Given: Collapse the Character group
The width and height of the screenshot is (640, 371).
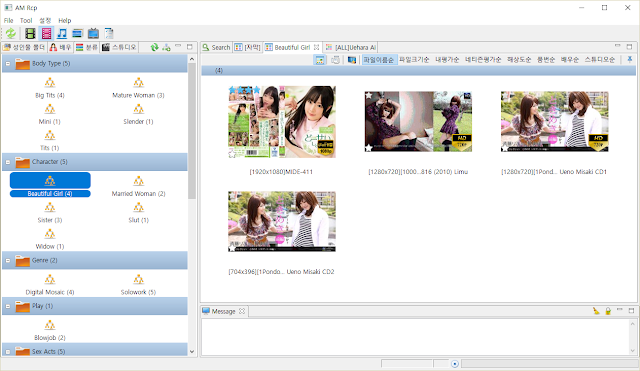Looking at the screenshot, I should (8, 162).
